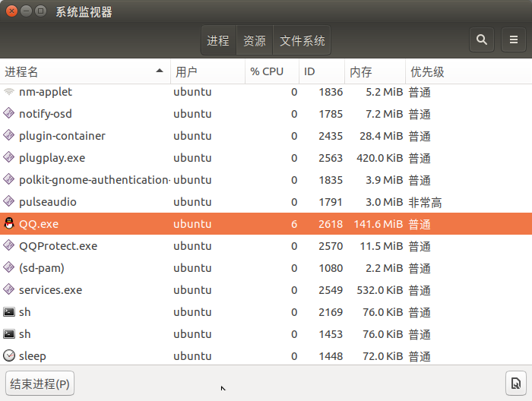Image resolution: width=532 pixels, height=401 pixels.
Task: Click the QQ penguin icon
Action: pyautogui.click(x=9, y=224)
